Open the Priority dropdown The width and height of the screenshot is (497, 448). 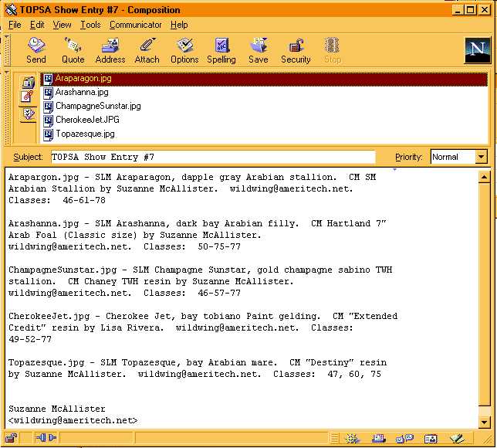point(481,157)
